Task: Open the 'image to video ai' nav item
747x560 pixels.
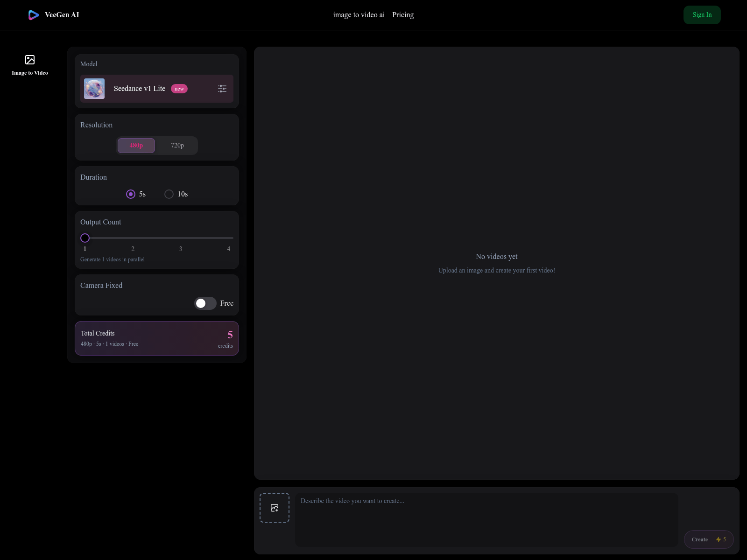Action: [359, 15]
